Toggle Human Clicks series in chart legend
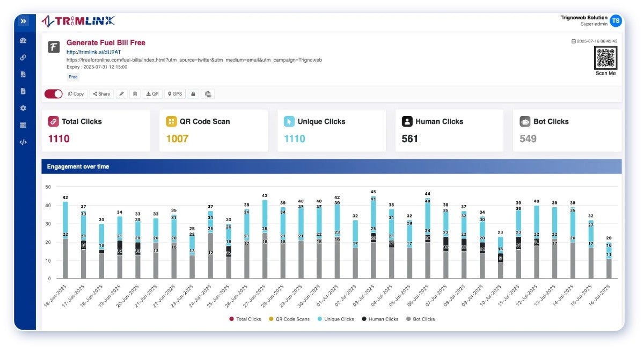Image resolution: width=644 pixels, height=350 pixels. coord(380,319)
